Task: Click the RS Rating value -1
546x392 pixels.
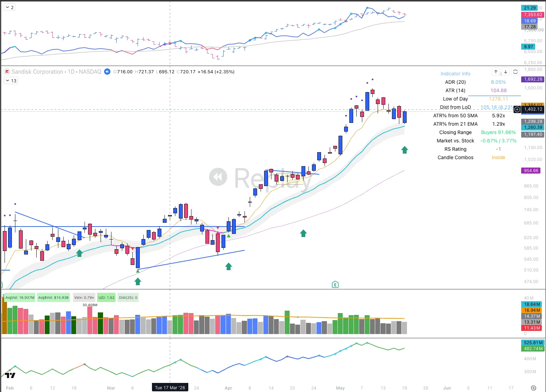Action: [x=498, y=149]
